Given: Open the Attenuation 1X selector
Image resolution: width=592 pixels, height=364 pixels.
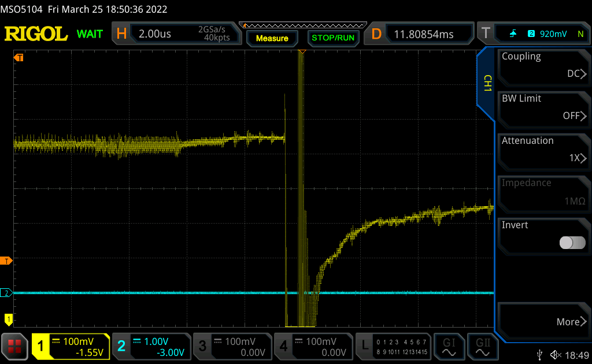Looking at the screenshot, I should tap(543, 150).
